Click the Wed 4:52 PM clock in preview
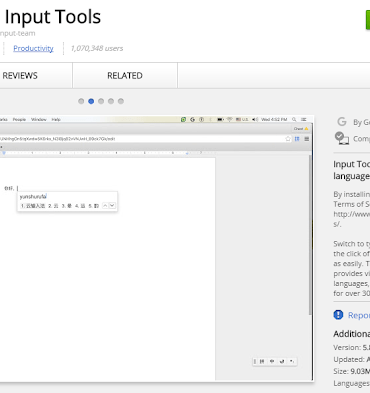Viewport: 370px width, 393px height. (274, 119)
